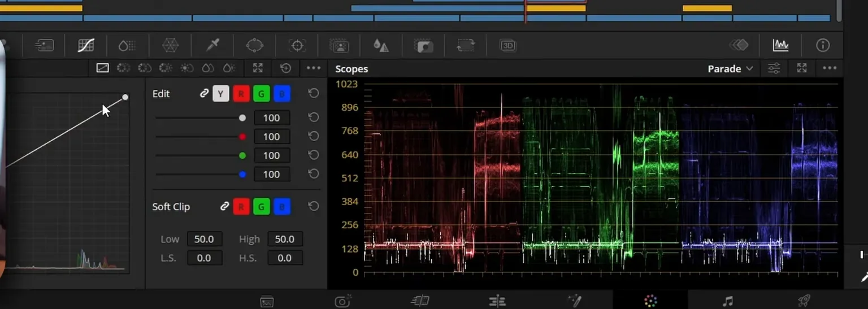The height and width of the screenshot is (309, 868).
Task: Open the Power Window palette
Action: [x=255, y=45]
